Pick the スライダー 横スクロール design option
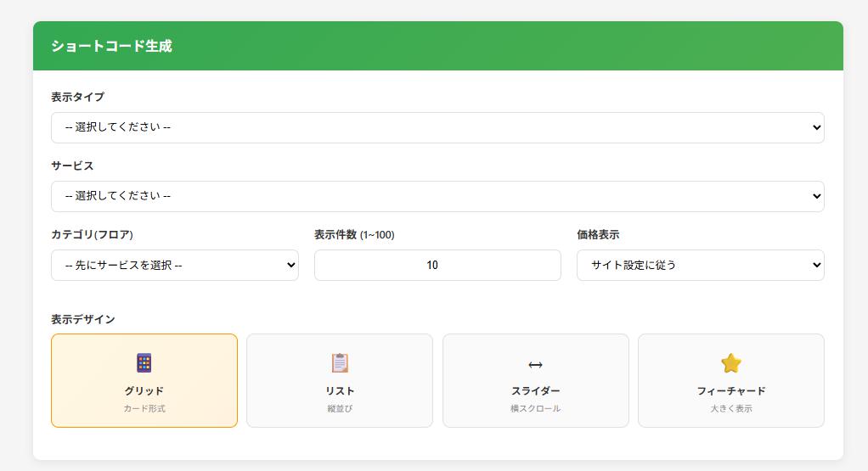The width and height of the screenshot is (868, 471). tap(535, 381)
